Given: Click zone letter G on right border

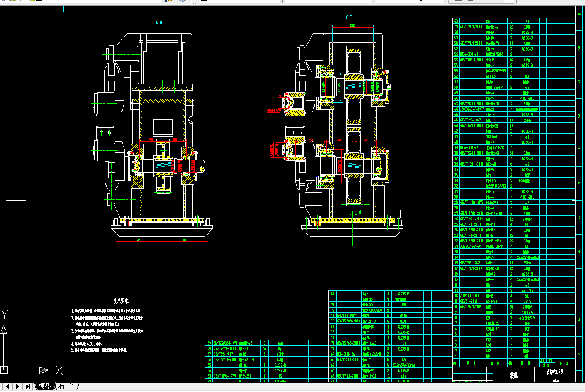Looking at the screenshot, I should 579,218.
